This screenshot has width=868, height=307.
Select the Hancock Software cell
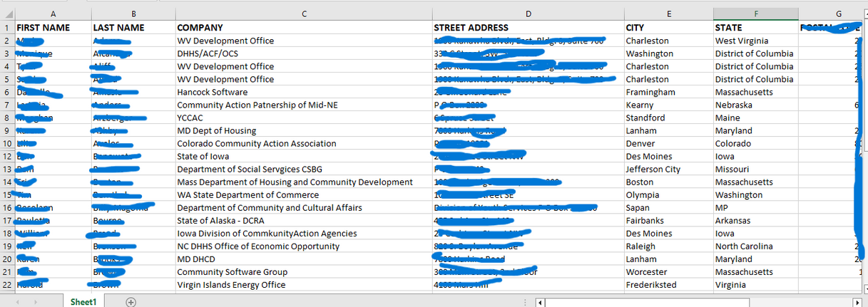[303, 92]
